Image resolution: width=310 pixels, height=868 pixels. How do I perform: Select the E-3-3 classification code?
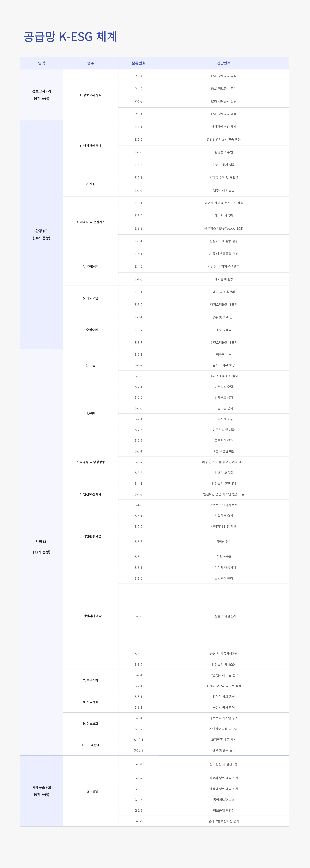[138, 228]
